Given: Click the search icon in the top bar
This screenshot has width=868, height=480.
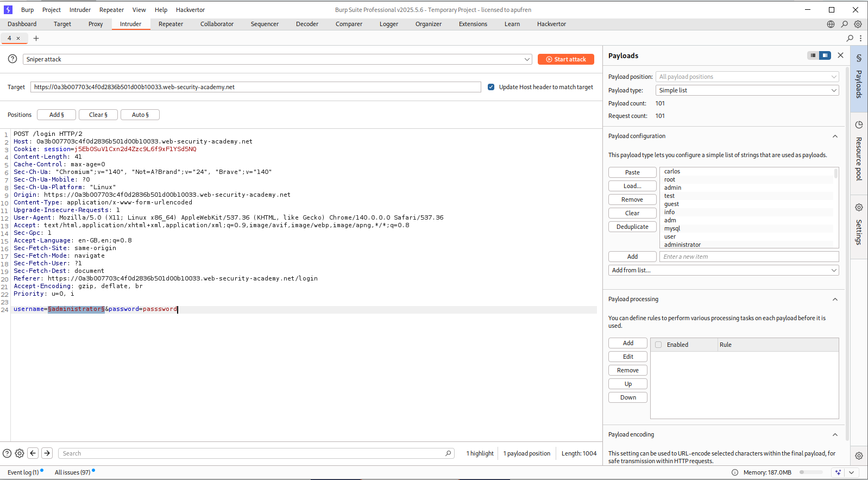Looking at the screenshot, I should (844, 24).
